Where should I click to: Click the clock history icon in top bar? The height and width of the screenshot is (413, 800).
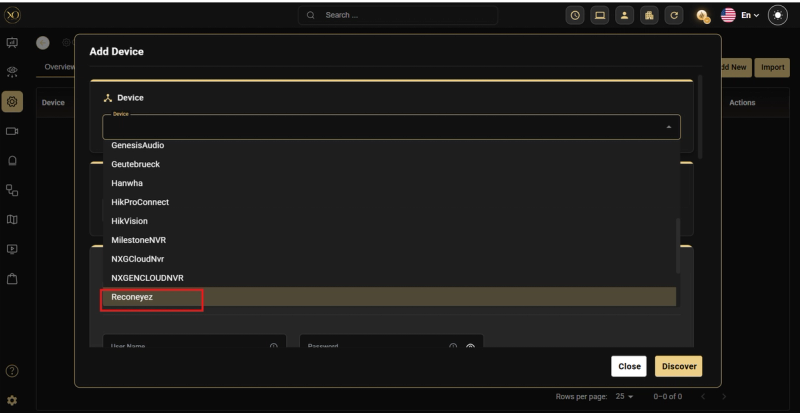pyautogui.click(x=575, y=15)
